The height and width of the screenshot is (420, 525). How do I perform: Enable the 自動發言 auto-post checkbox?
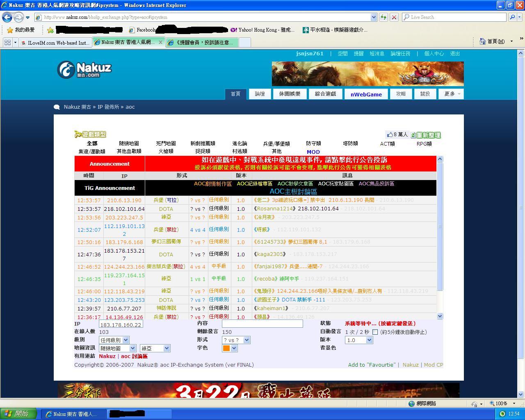coord(375,332)
